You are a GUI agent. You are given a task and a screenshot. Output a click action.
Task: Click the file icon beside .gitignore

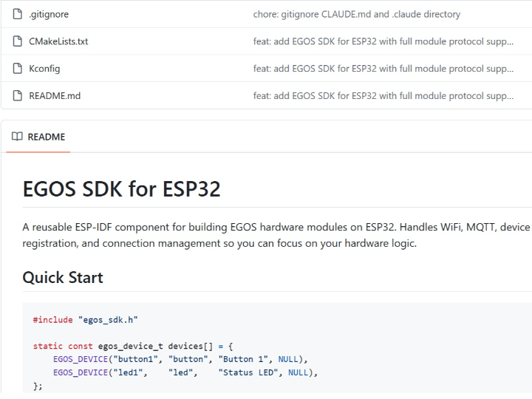(18, 14)
